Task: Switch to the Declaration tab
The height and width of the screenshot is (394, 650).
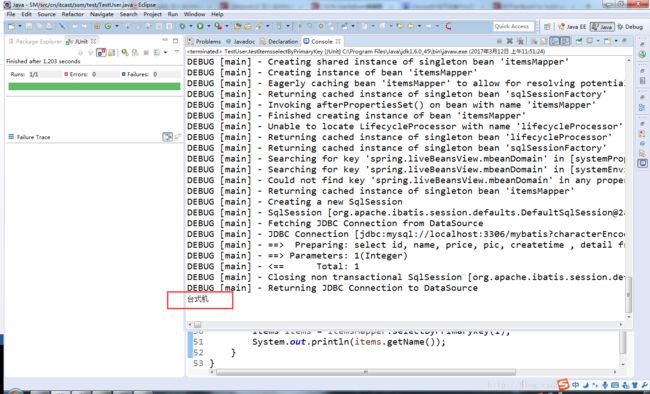Action: pyautogui.click(x=279, y=41)
